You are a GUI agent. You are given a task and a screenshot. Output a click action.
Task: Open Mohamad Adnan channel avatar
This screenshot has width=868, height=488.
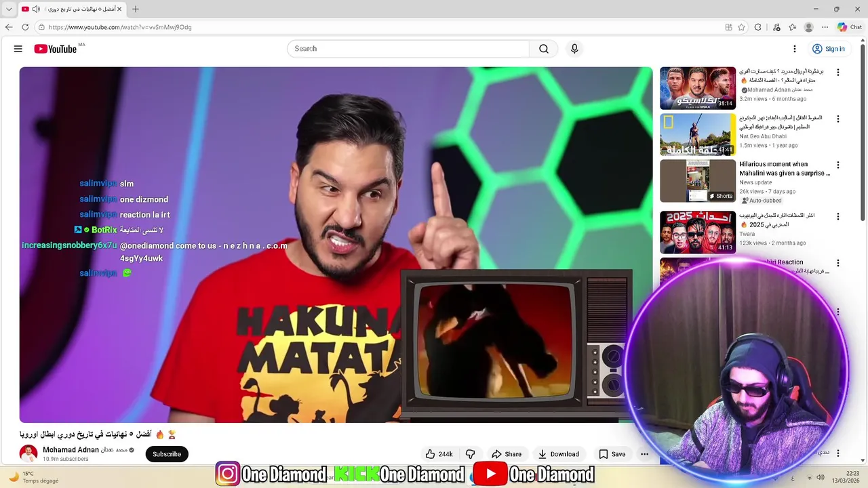point(28,454)
